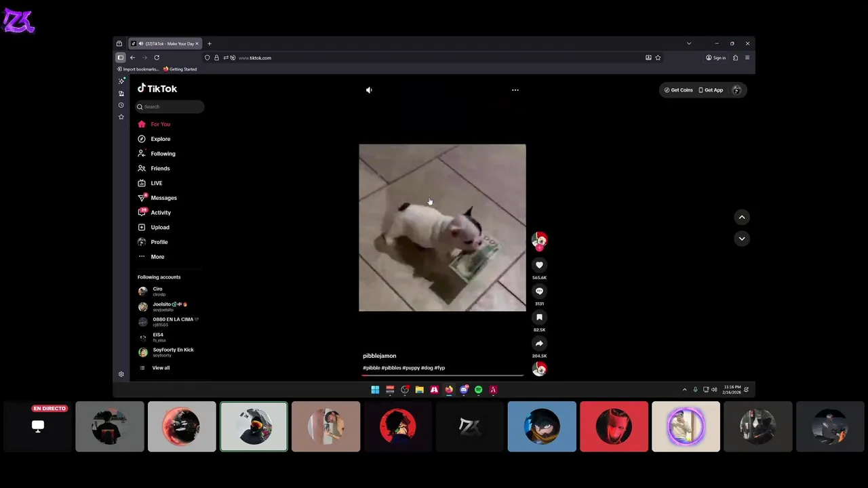Open the LIVE section
This screenshot has width=868, height=488.
point(151,183)
